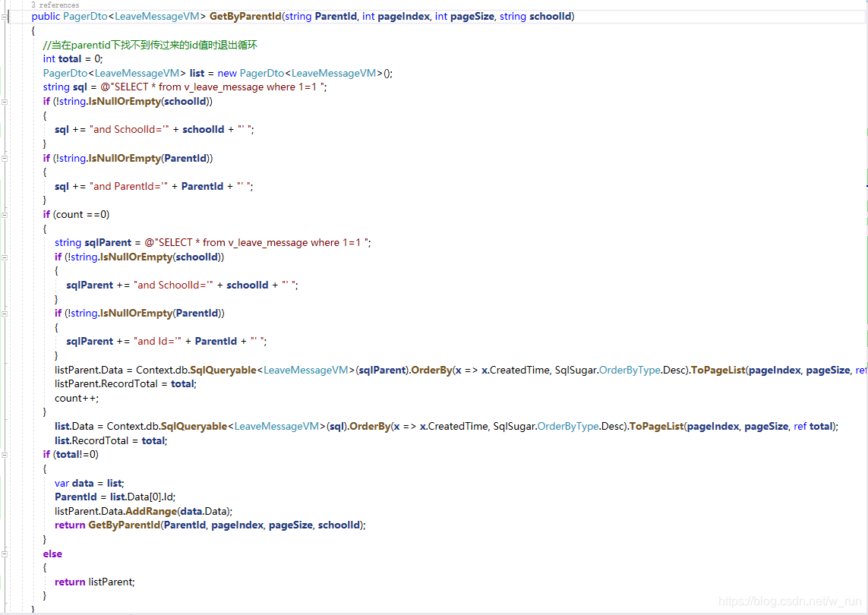This screenshot has height=615, width=868.
Task: Collapse the if (total!=0) block
Action: 5,455
